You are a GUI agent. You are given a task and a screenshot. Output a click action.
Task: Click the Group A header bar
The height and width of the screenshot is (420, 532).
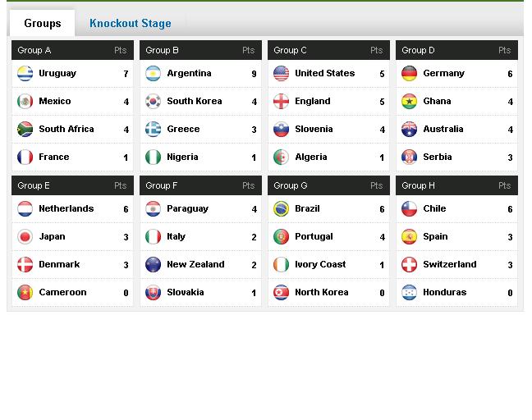[72, 50]
